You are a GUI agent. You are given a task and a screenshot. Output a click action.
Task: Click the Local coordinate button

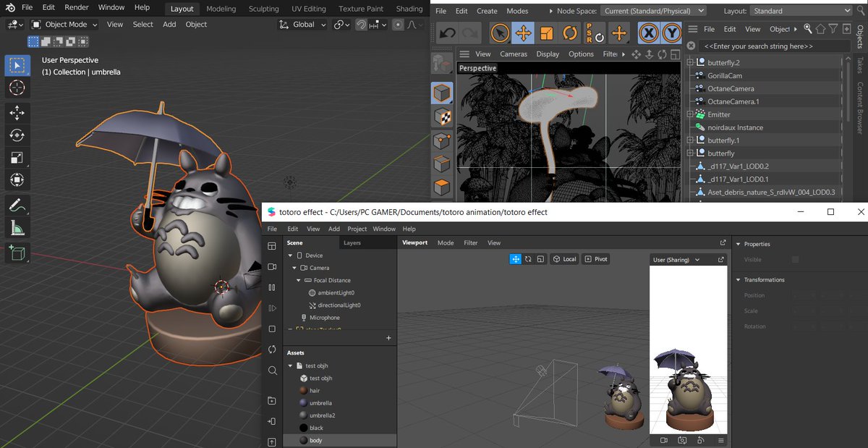point(564,259)
